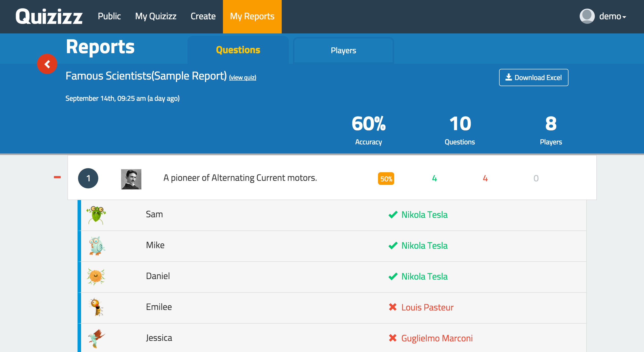Collapse question 1 with the minus icon

coord(57,177)
